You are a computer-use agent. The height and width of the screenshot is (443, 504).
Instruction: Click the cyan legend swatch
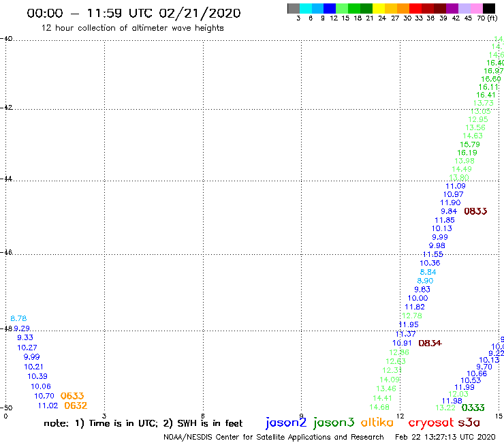coord(306,8)
